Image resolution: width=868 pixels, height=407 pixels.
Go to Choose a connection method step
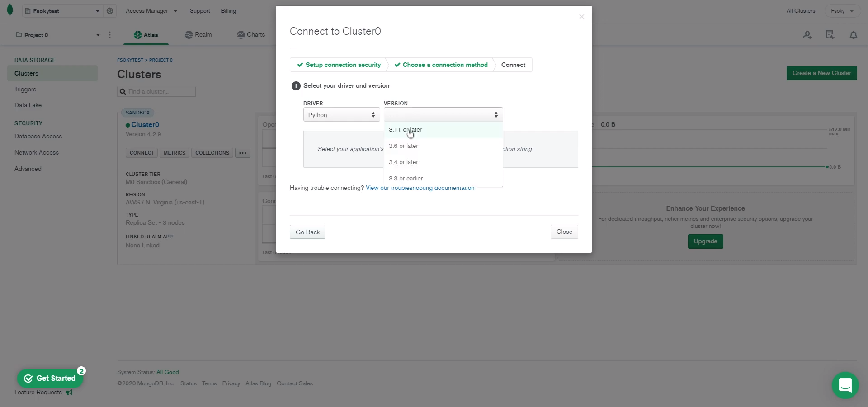pos(441,65)
